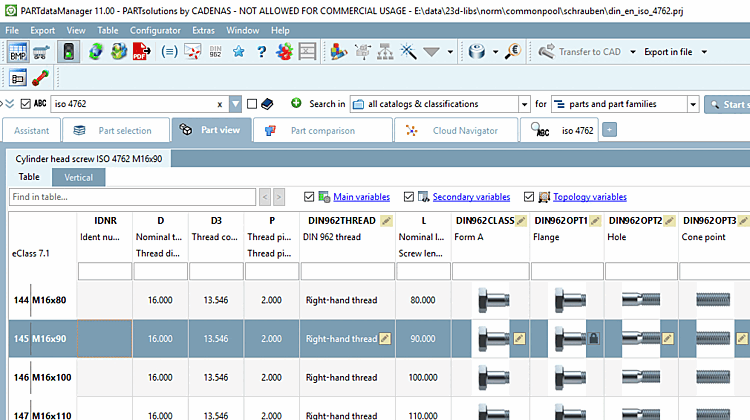Image resolution: width=750 pixels, height=420 pixels.
Task: Click the traffic light status icon
Action: click(x=69, y=52)
